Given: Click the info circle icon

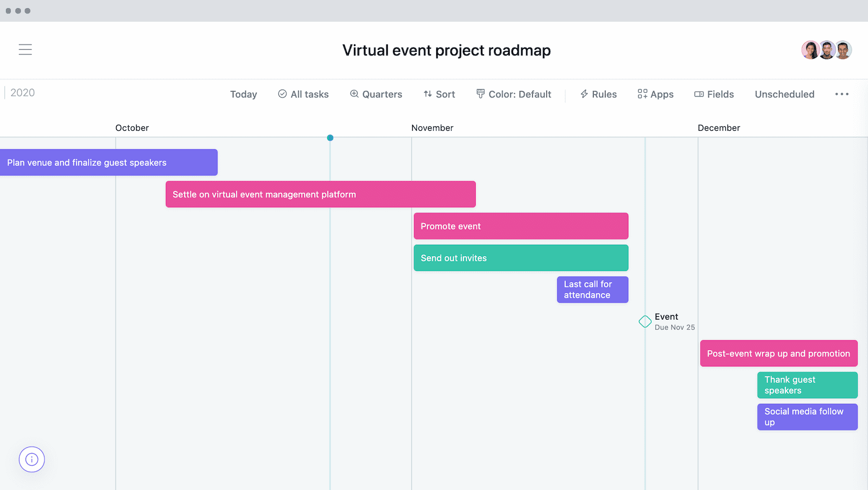Looking at the screenshot, I should click(32, 460).
